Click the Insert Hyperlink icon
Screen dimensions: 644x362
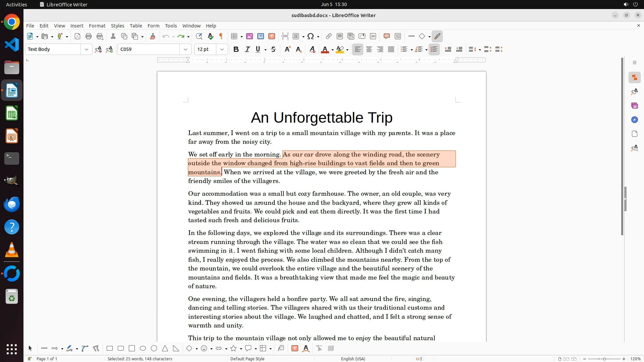pyautogui.click(x=329, y=37)
